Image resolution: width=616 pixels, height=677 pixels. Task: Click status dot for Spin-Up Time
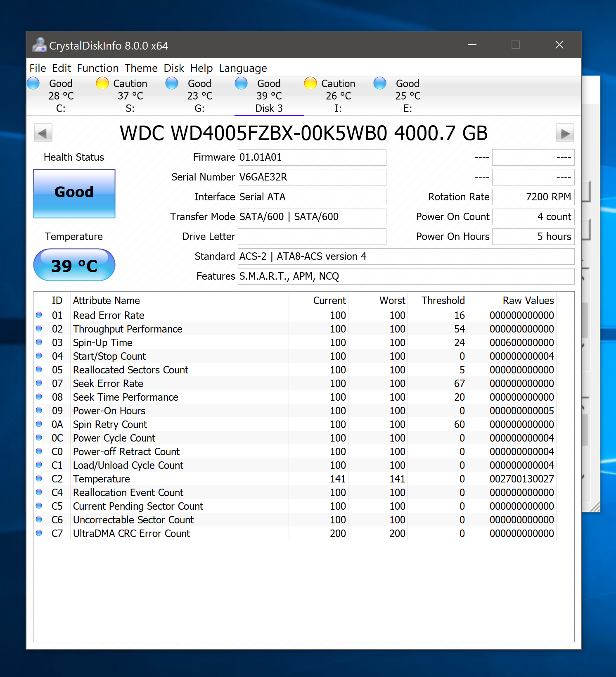[x=39, y=342]
